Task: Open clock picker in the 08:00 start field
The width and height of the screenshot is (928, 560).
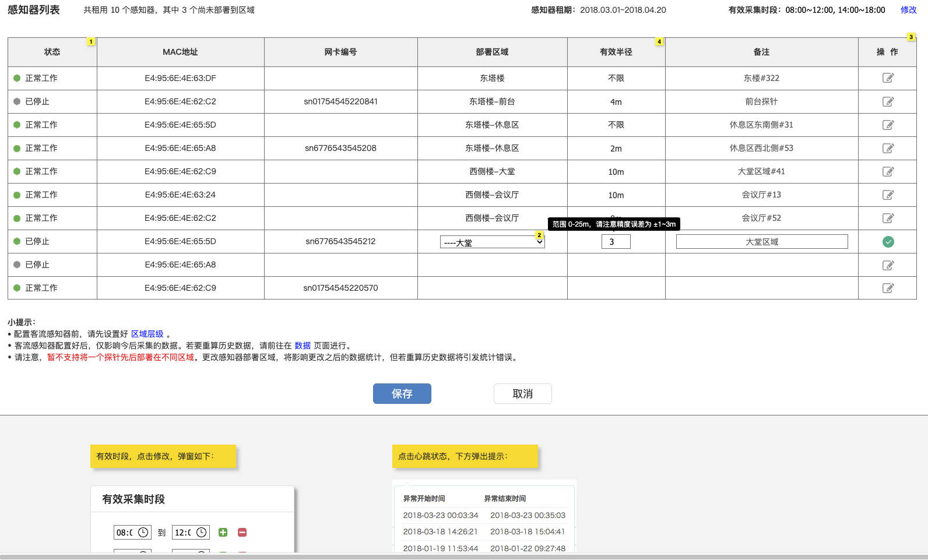Action: (143, 533)
